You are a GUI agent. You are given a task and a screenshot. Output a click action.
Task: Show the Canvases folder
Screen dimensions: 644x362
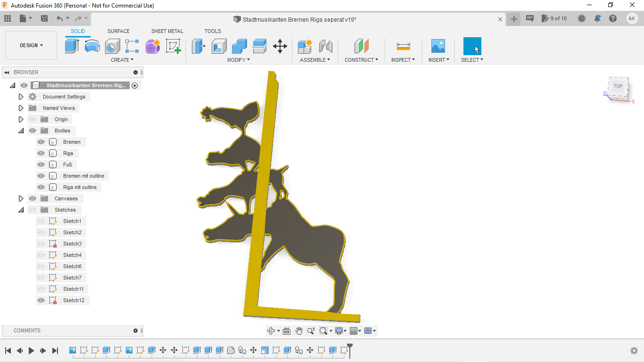tap(33, 198)
